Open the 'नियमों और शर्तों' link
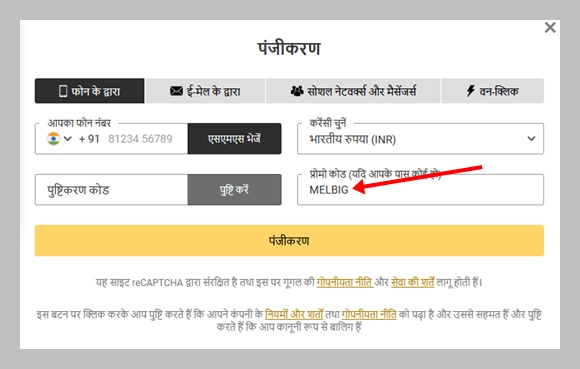580x369 pixels. click(294, 314)
